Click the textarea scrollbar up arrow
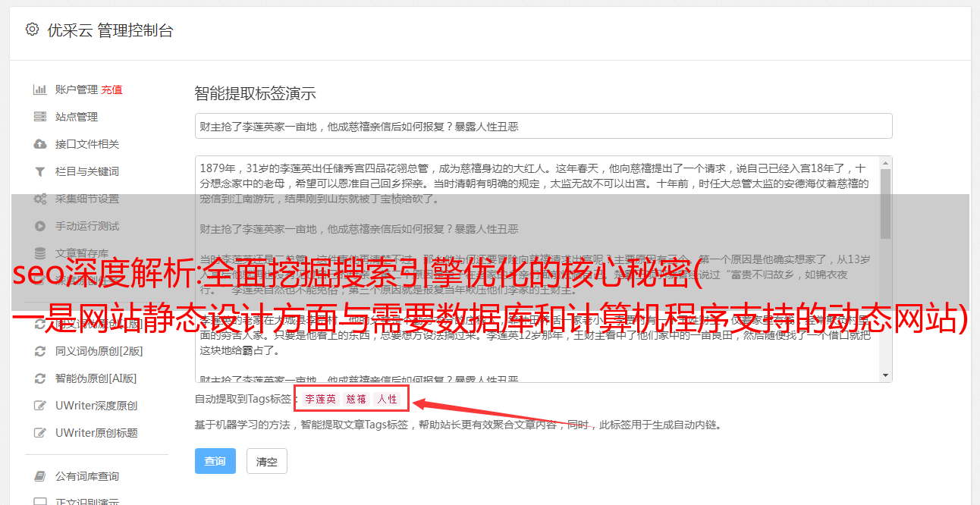The height and width of the screenshot is (505, 980). click(x=885, y=162)
